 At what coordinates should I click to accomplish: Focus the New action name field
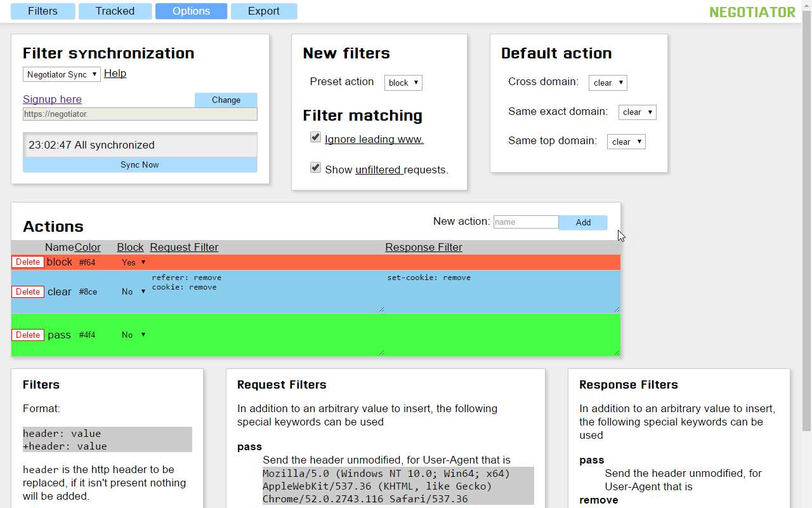(x=526, y=222)
